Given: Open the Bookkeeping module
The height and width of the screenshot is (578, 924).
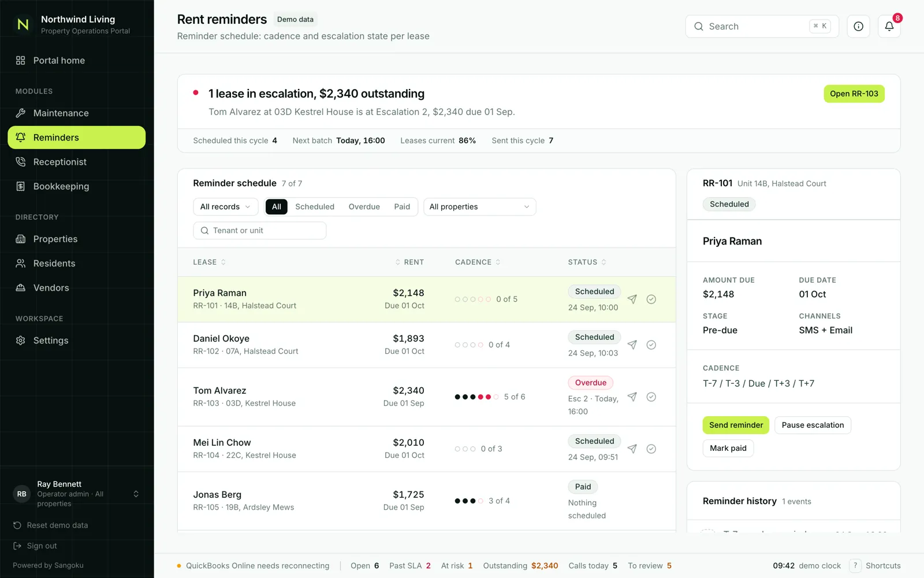Looking at the screenshot, I should (x=76, y=186).
